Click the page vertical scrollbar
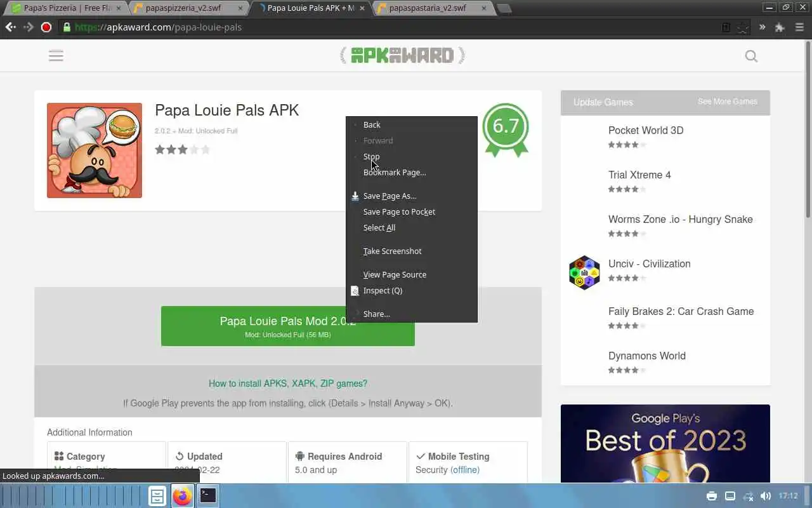Image resolution: width=812 pixels, height=508 pixels. [x=808, y=130]
